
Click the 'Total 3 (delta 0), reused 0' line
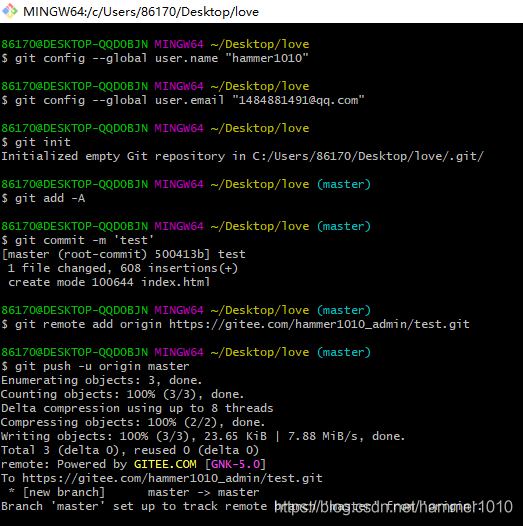[x=130, y=451]
